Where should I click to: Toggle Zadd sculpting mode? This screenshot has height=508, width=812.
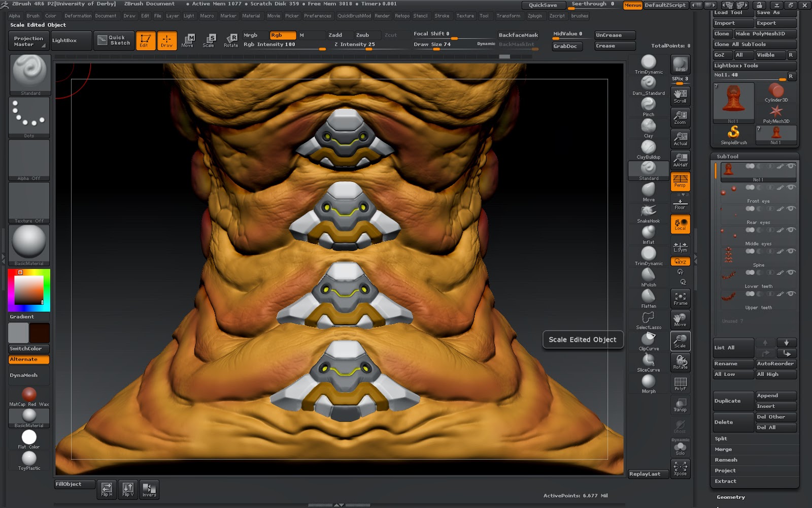click(335, 35)
